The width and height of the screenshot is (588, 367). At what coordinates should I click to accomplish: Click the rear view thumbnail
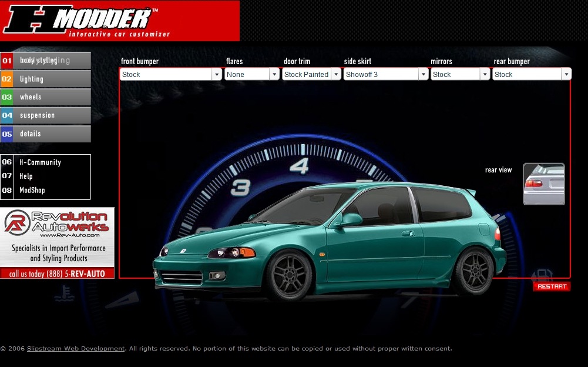[544, 184]
